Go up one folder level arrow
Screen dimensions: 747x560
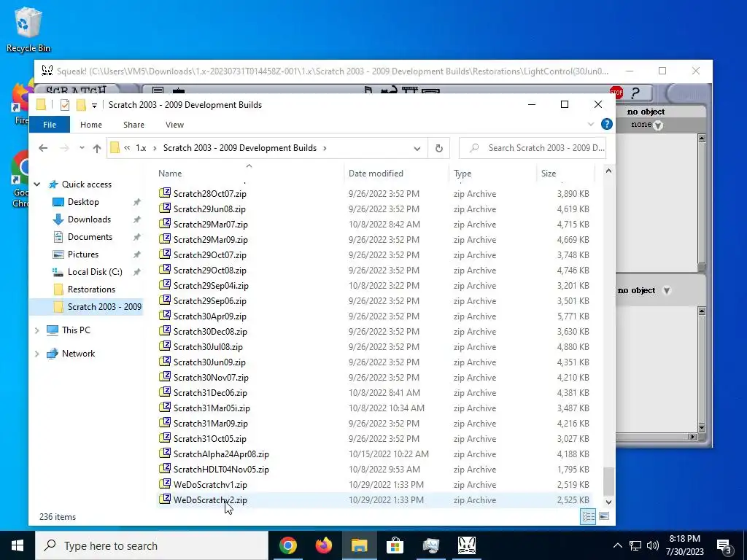click(97, 148)
